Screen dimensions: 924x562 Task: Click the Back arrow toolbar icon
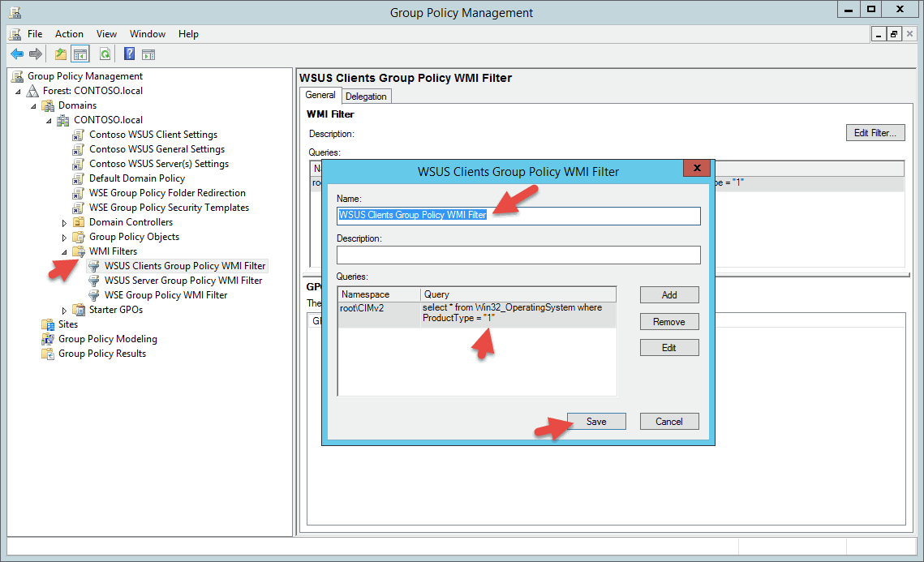pos(17,54)
